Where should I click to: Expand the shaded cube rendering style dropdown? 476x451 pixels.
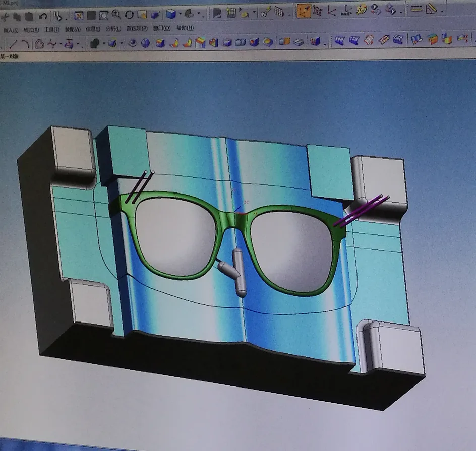(181, 14)
